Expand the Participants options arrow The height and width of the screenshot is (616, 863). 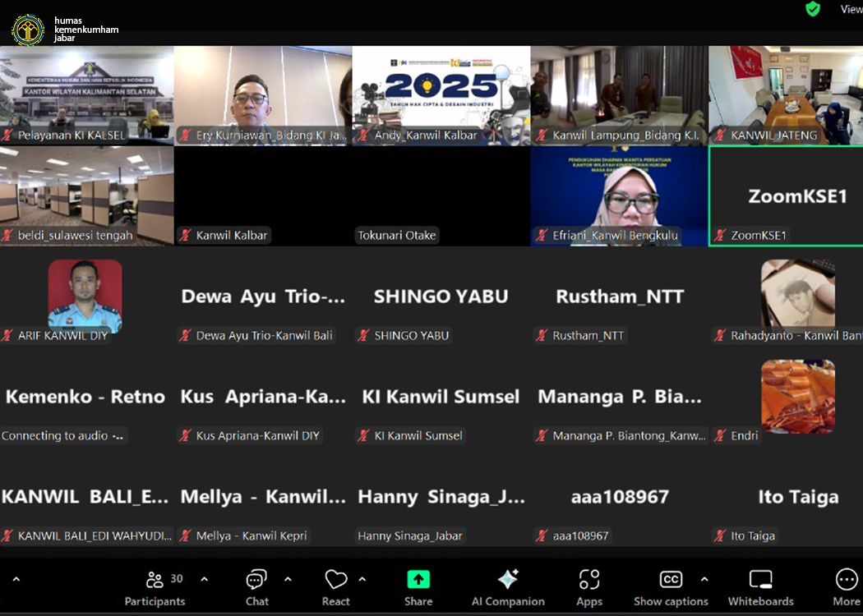point(205,579)
